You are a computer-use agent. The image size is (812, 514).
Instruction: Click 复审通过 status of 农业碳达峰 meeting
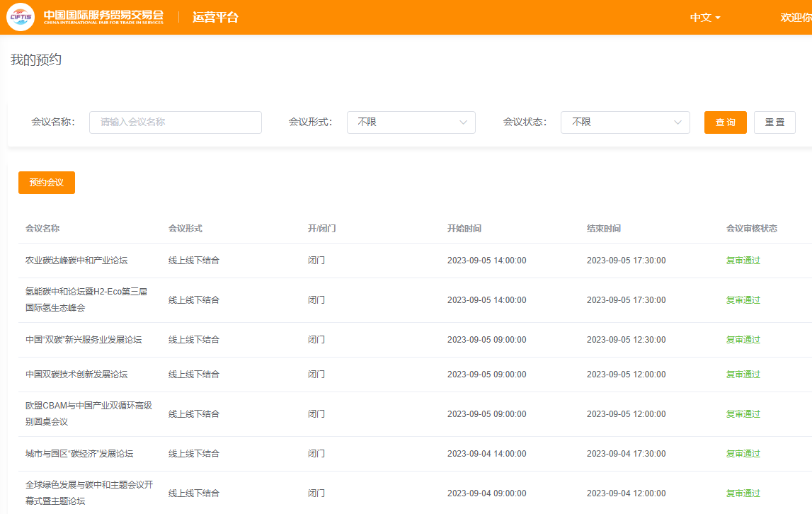tap(743, 261)
